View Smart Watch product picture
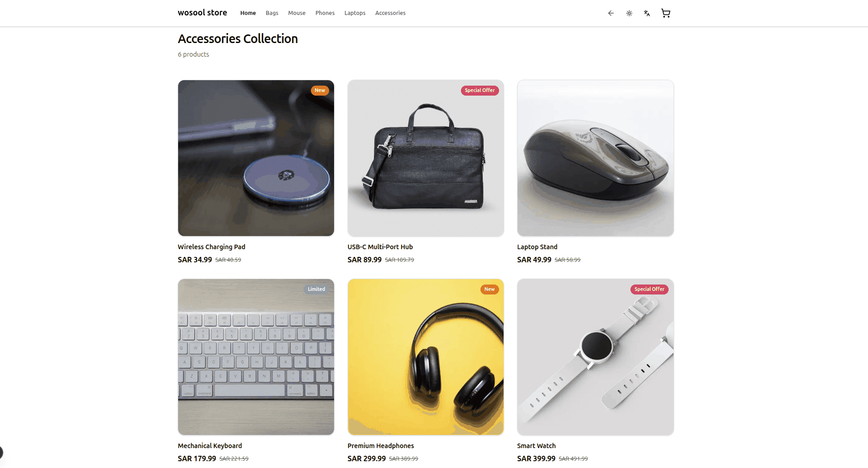The width and height of the screenshot is (868, 468). 596,357
